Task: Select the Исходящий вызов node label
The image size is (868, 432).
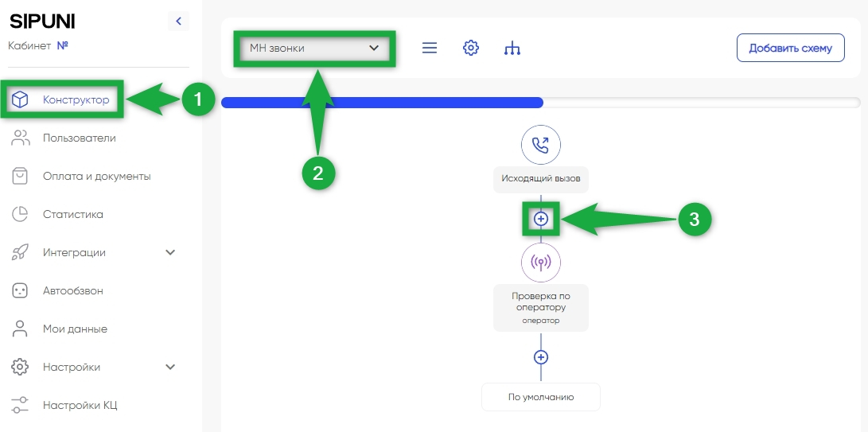Action: point(541,179)
